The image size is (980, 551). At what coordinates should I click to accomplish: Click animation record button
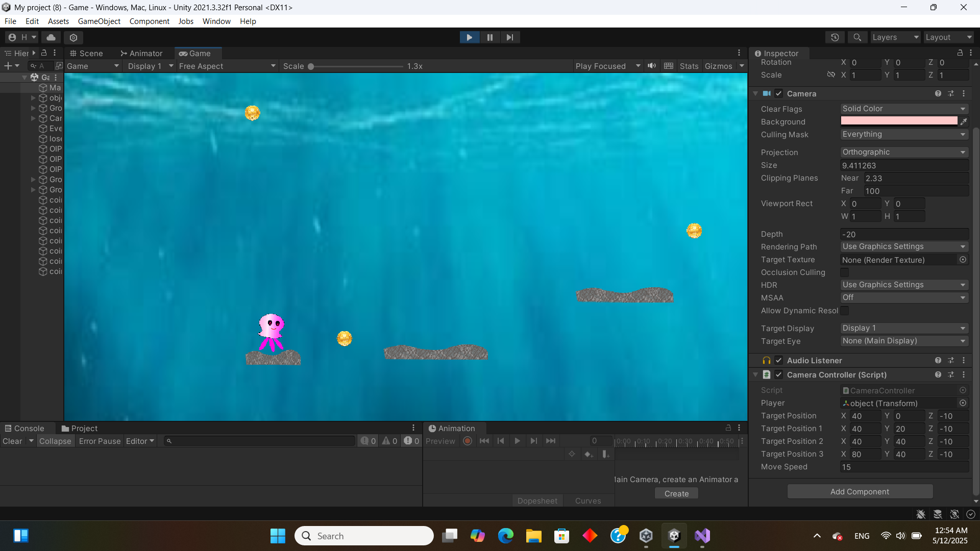467,441
